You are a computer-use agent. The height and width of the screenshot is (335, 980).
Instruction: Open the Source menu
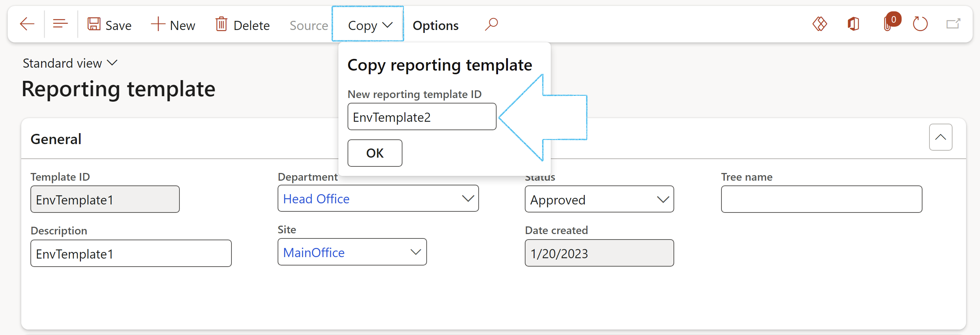pyautogui.click(x=308, y=26)
